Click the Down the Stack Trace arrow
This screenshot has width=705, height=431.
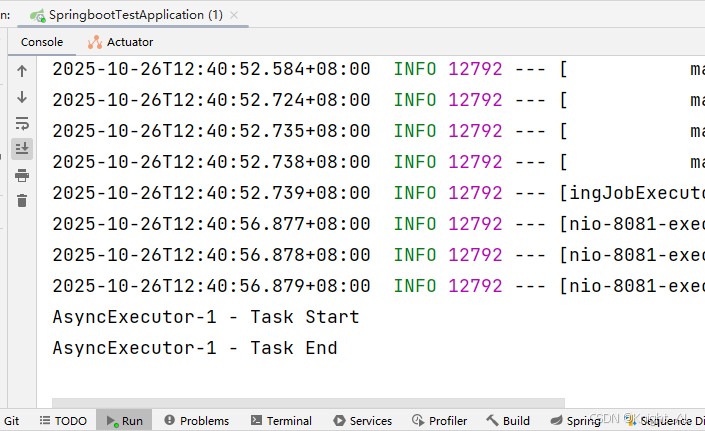click(21, 97)
